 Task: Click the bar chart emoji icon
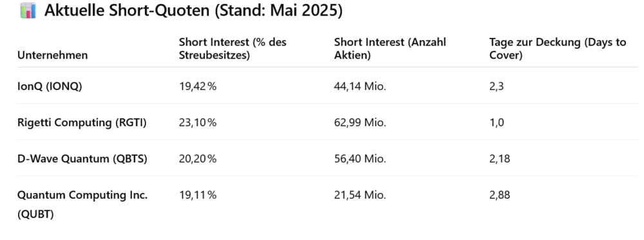[28, 11]
